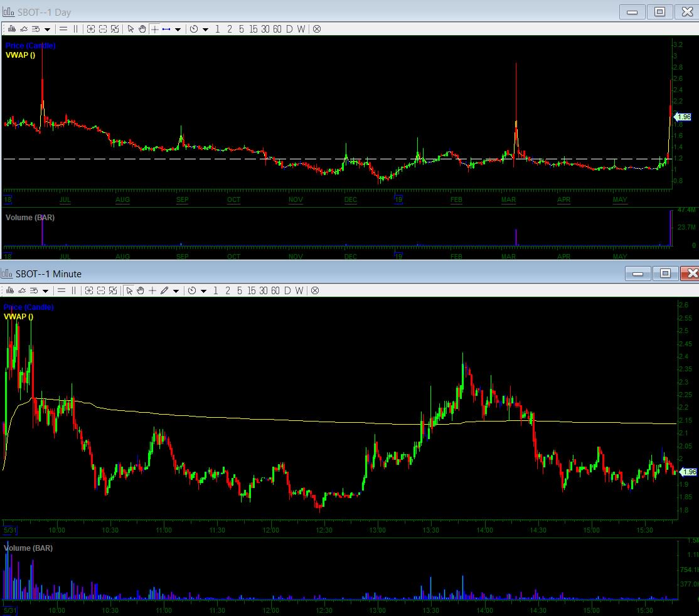Toggle crosshair tool in 1 Day toolbar

[154, 29]
